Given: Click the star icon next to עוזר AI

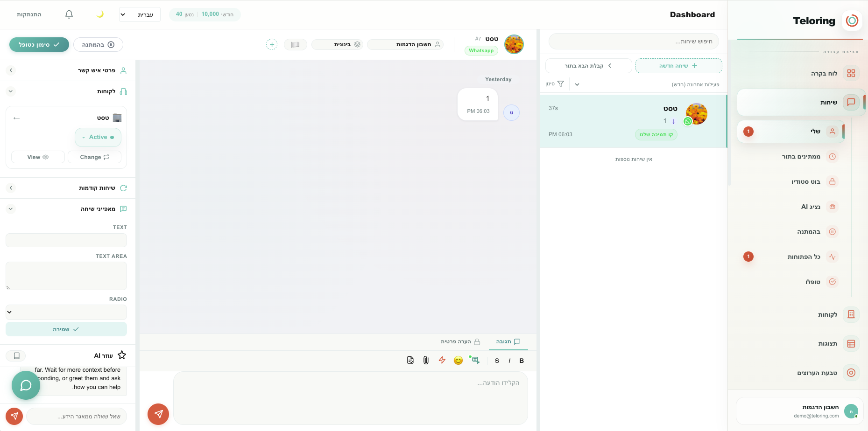Looking at the screenshot, I should pos(122,355).
